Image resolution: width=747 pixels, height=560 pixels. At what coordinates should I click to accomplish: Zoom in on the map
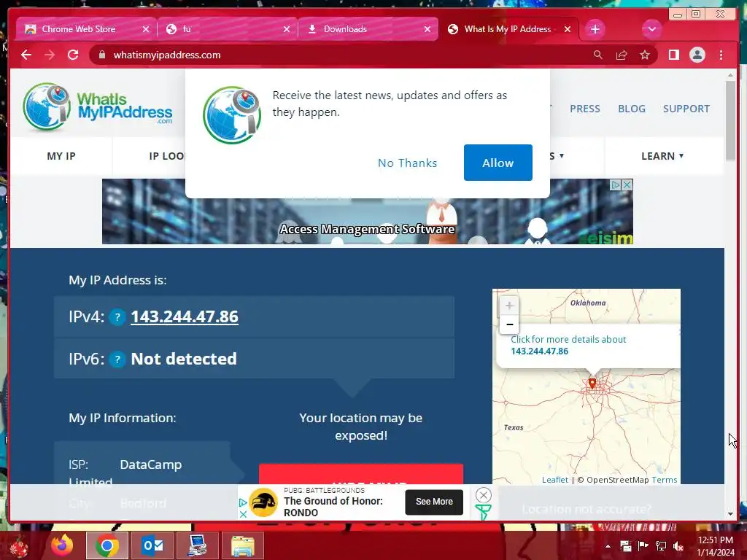pyautogui.click(x=508, y=306)
